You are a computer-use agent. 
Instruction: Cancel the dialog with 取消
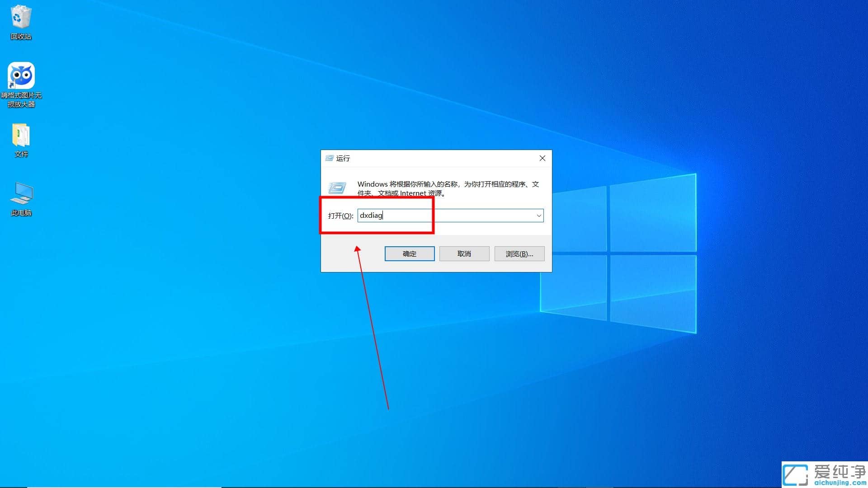coord(464,253)
